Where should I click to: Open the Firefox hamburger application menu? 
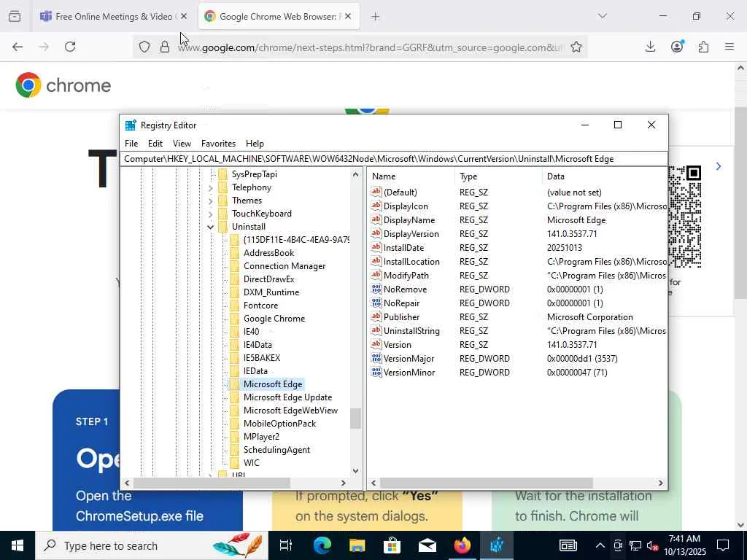point(729,47)
